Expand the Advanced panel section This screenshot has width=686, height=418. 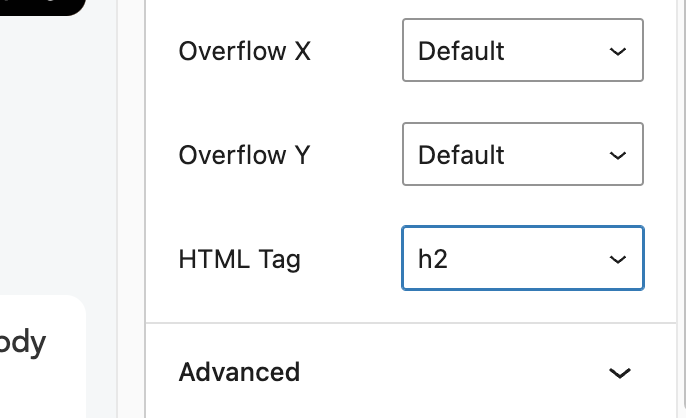[x=400, y=372]
